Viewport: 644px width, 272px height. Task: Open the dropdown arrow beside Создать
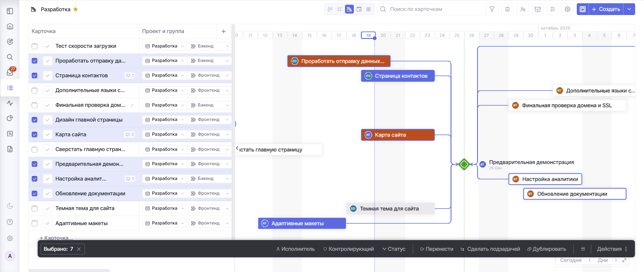point(629,9)
